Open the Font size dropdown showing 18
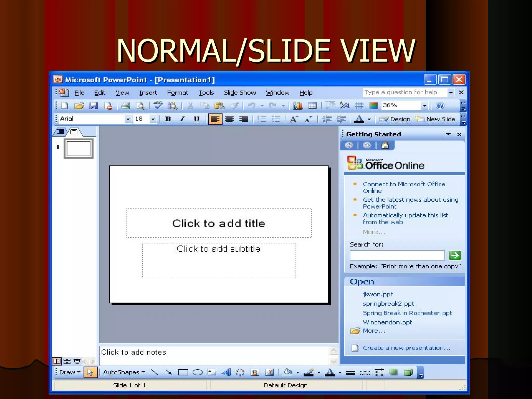 (x=153, y=119)
